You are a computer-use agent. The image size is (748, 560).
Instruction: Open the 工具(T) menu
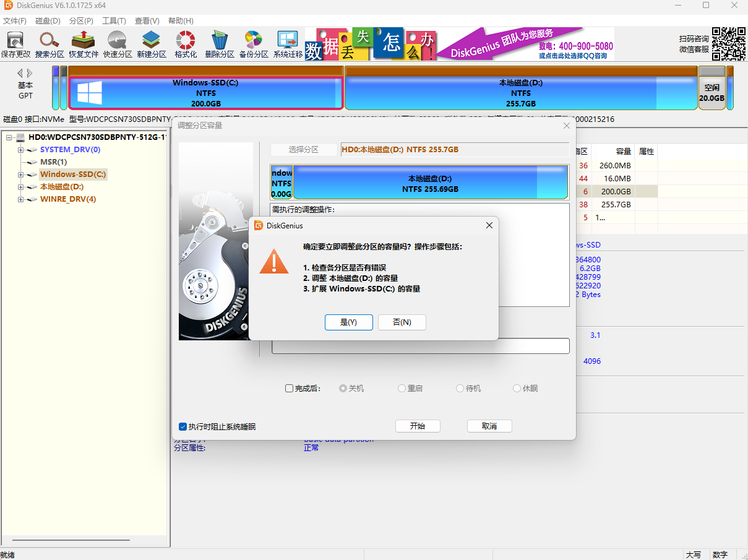pyautogui.click(x=114, y=21)
